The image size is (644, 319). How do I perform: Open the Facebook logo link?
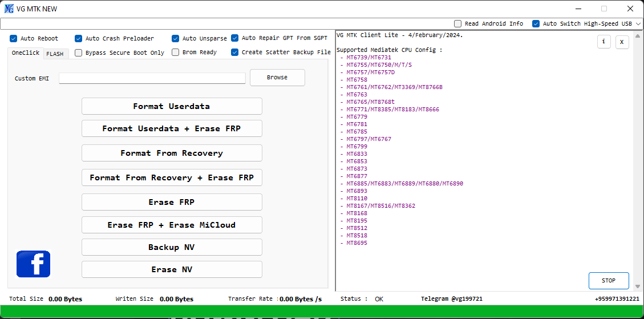click(33, 264)
